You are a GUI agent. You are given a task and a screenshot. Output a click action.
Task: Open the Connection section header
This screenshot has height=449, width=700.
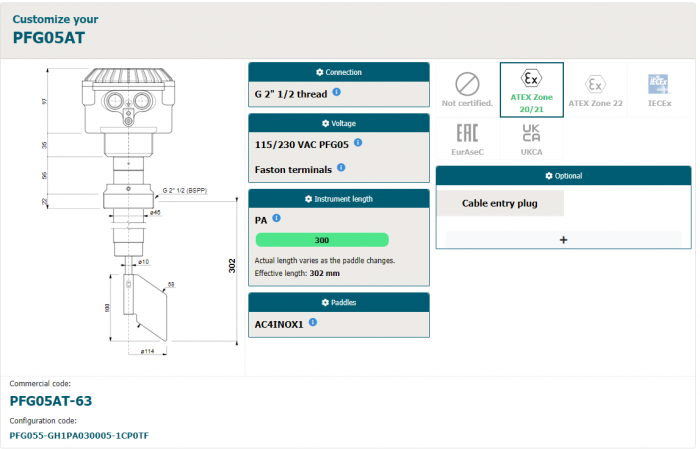click(339, 72)
